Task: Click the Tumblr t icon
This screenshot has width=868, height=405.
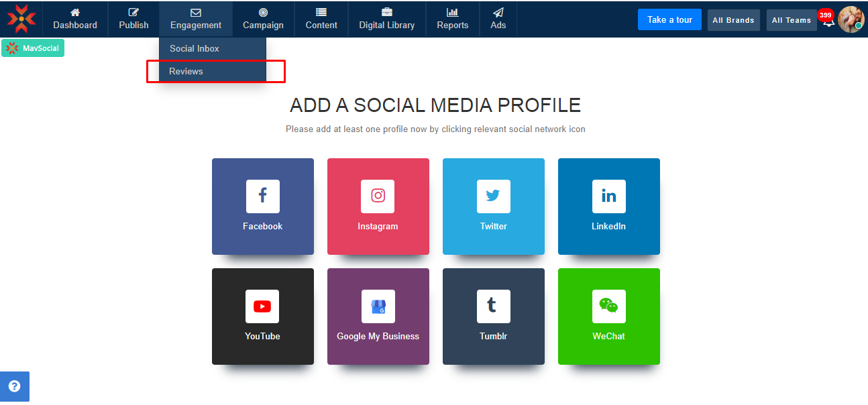Action: (494, 306)
